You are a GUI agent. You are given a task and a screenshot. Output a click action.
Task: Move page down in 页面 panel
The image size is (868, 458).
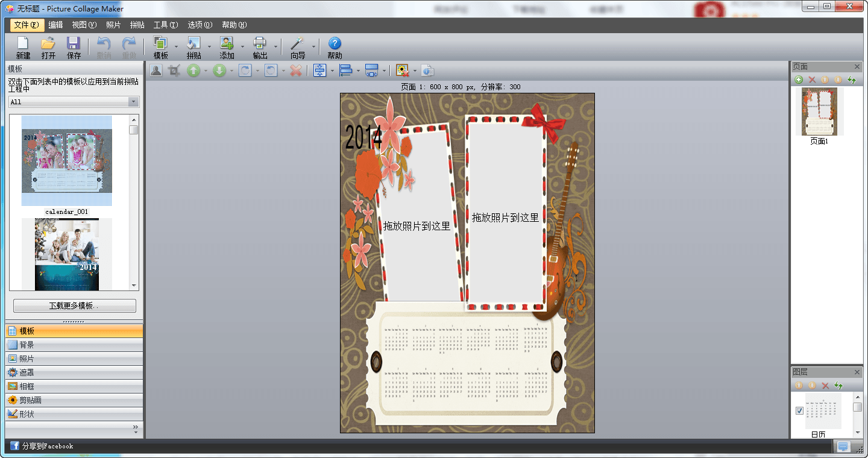[838, 80]
